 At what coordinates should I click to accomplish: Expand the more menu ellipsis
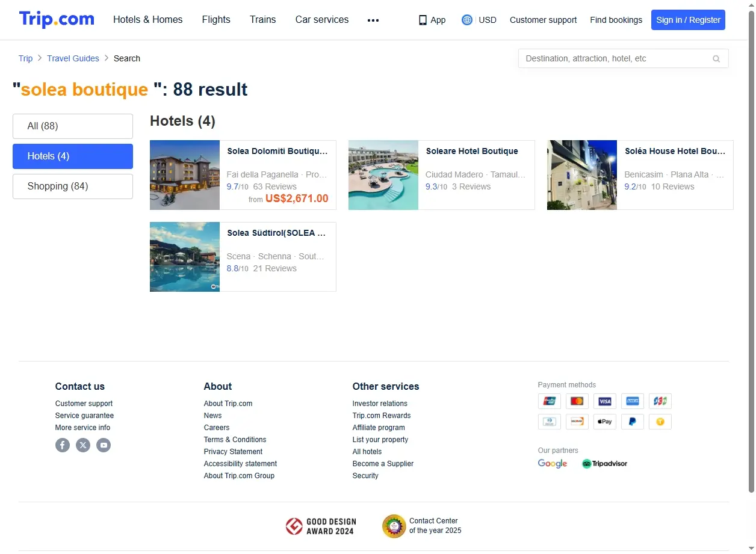click(x=373, y=20)
